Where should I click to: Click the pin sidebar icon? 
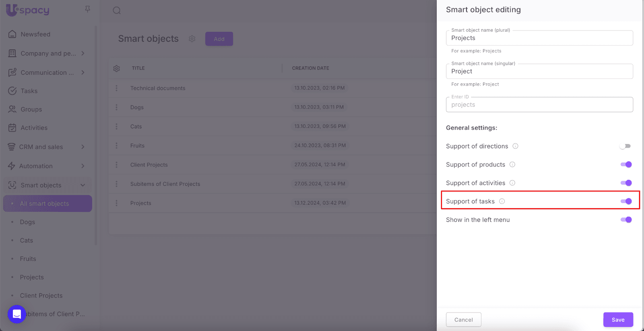pos(87,9)
